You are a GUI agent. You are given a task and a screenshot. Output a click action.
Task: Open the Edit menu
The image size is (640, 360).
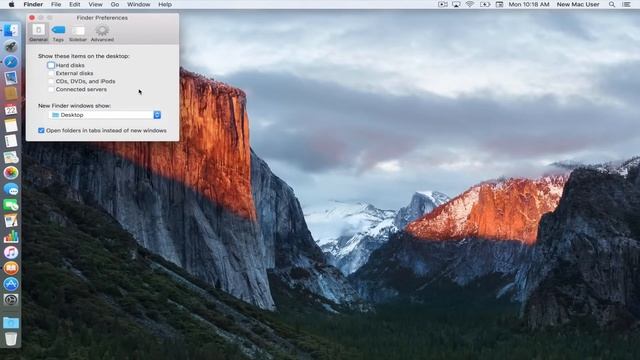(x=75, y=4)
